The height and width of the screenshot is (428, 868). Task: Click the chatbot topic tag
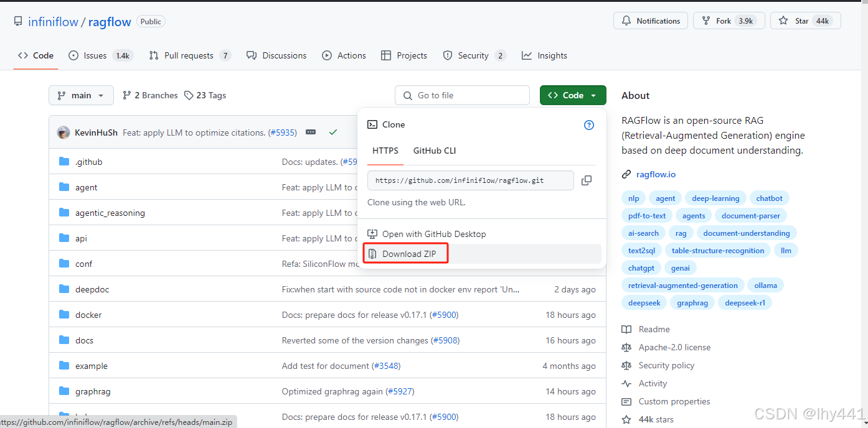point(769,198)
